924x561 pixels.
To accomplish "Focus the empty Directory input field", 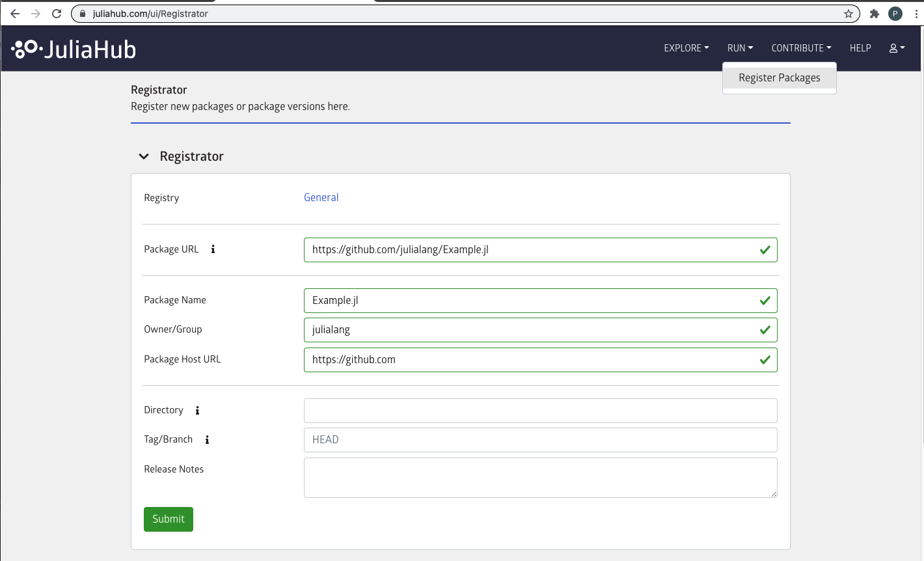I will (541, 411).
